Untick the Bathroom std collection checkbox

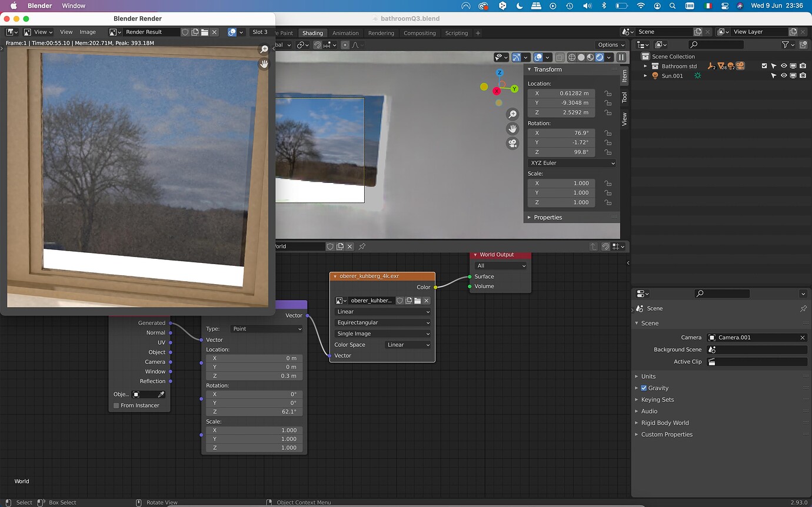pos(764,66)
